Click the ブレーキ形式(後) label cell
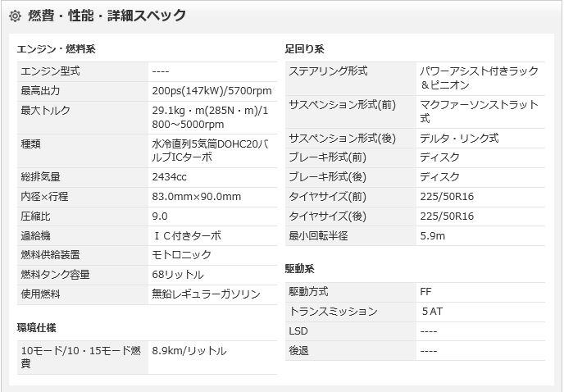Viewport: 564px width, 392px height. [351, 177]
